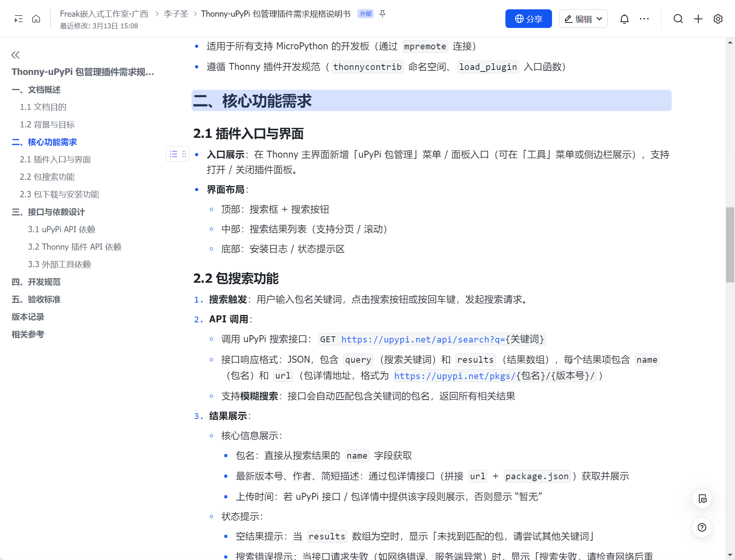Screen dimensions: 735x560
Task: Jump to outline item 3.3 外部工具依赖
Action: (x=59, y=264)
